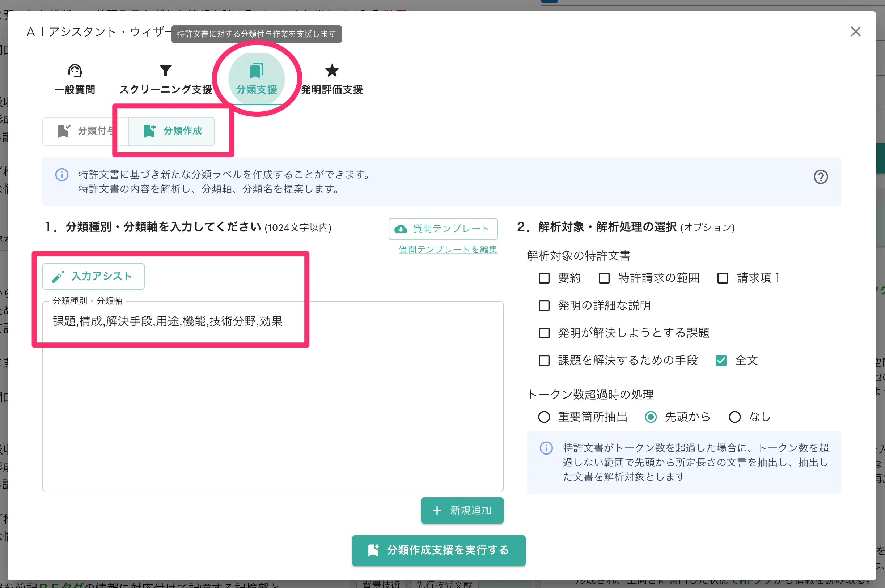
Task: Switch to the 分類作成 sub-tab
Action: click(172, 131)
